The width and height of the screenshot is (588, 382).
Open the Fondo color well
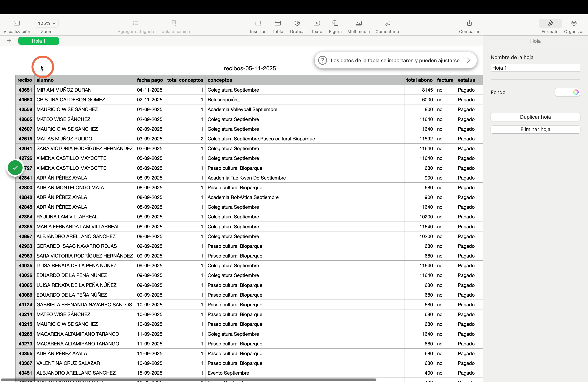coord(563,92)
